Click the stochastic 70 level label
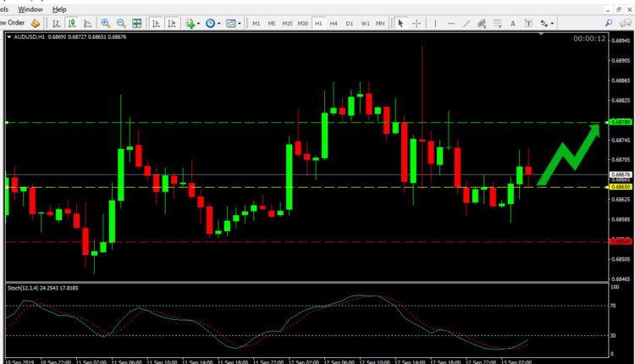Image resolution: width=635 pixels, height=364 pixels. click(613, 306)
